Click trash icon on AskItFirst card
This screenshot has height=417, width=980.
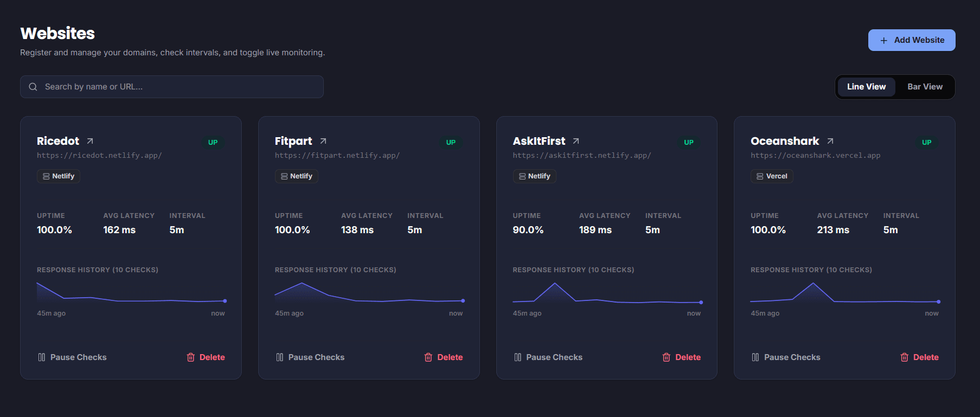[667, 357]
